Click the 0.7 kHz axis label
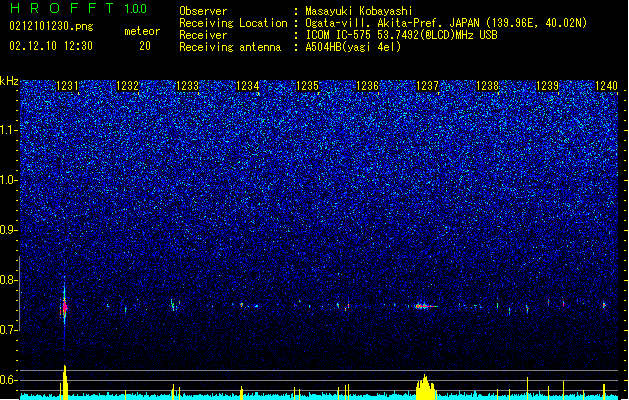Screen dimensions: 629x400 point(9,330)
